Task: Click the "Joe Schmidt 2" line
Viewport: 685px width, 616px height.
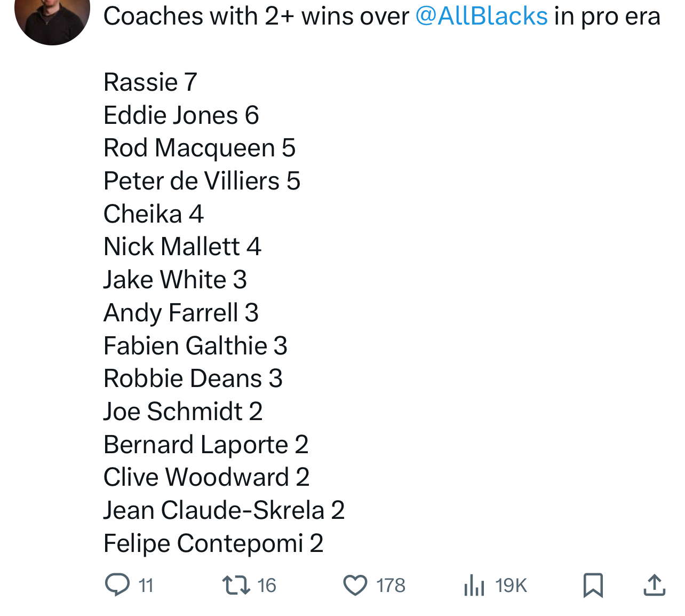Action: click(183, 412)
